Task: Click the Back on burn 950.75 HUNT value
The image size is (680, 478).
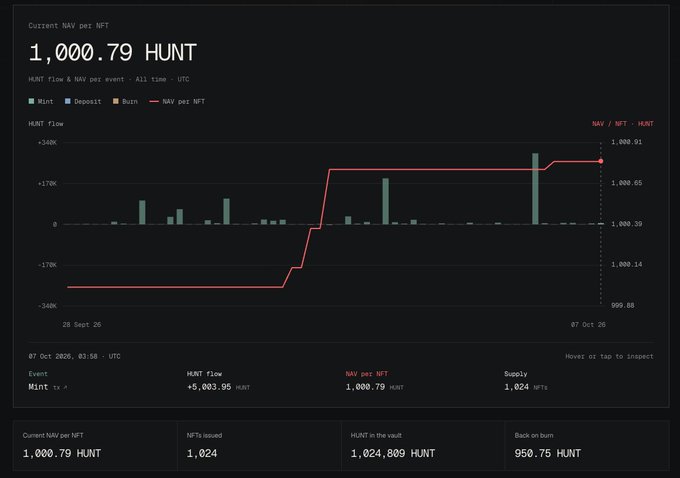Action: click(x=547, y=453)
